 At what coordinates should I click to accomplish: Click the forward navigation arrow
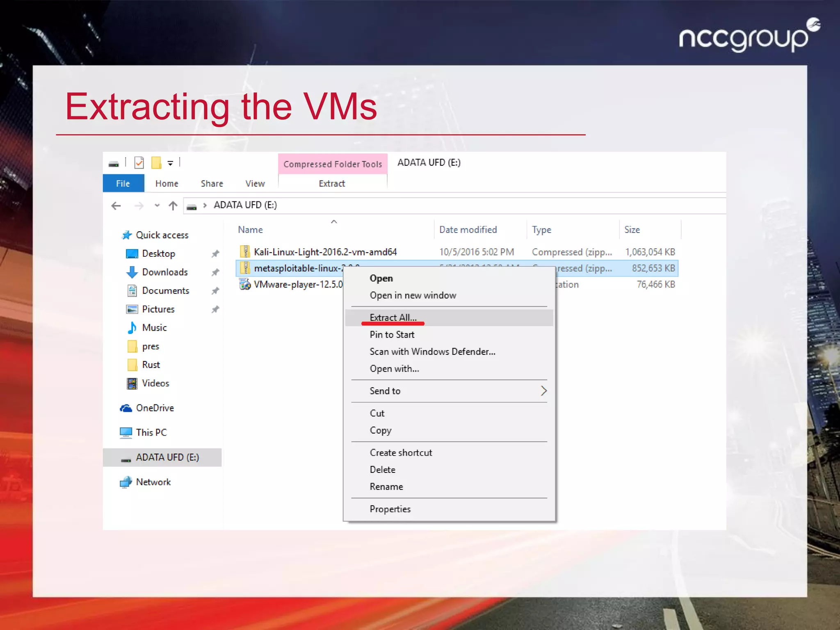[x=139, y=205]
